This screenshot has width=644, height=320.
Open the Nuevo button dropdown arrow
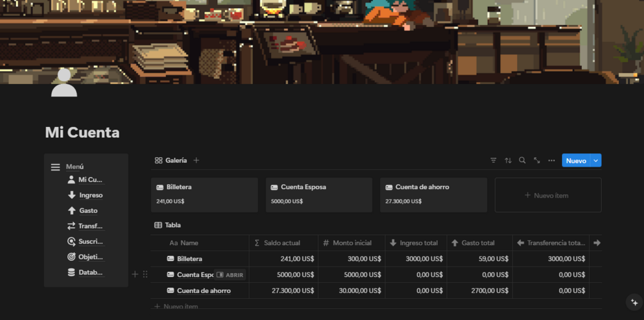point(596,160)
